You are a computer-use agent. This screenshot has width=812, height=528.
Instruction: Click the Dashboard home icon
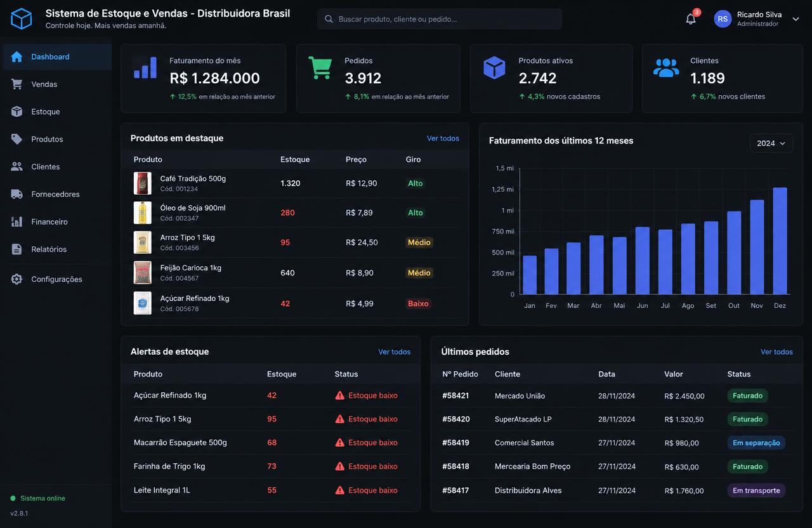pyautogui.click(x=16, y=56)
